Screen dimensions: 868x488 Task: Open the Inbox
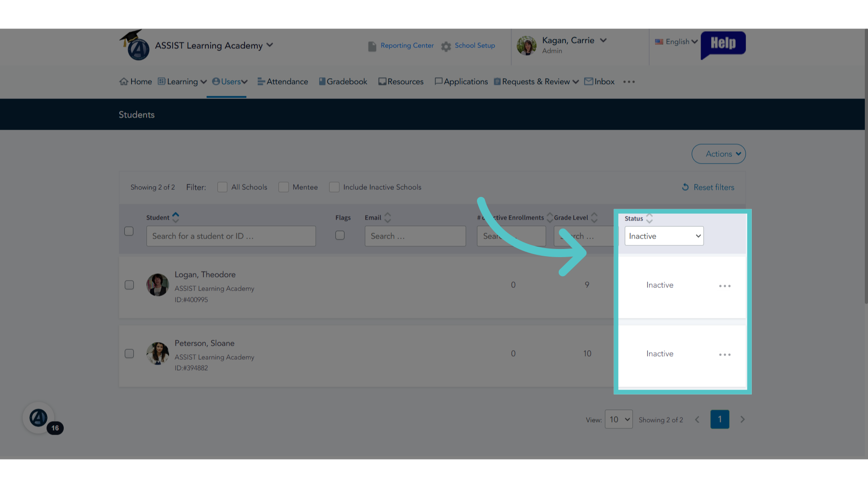click(x=599, y=82)
